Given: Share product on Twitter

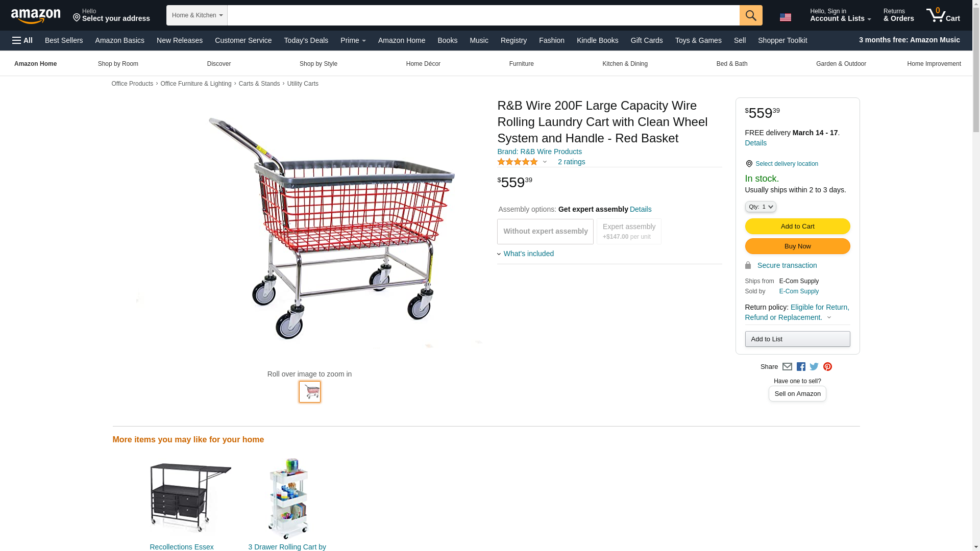Looking at the screenshot, I should [814, 367].
